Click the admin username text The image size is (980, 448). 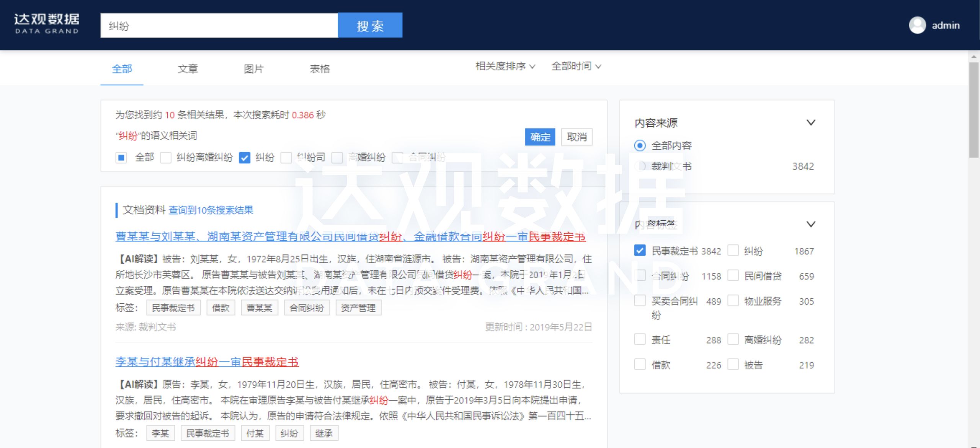click(x=946, y=26)
